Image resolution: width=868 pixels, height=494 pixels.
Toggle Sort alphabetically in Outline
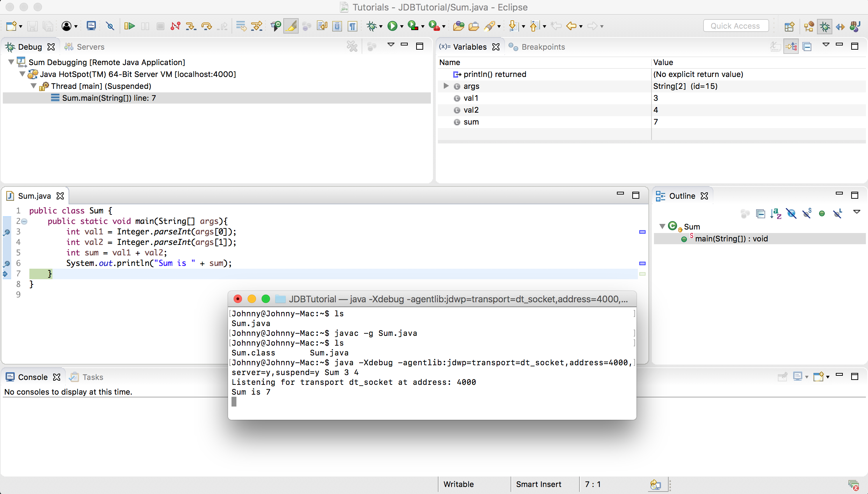(x=776, y=213)
